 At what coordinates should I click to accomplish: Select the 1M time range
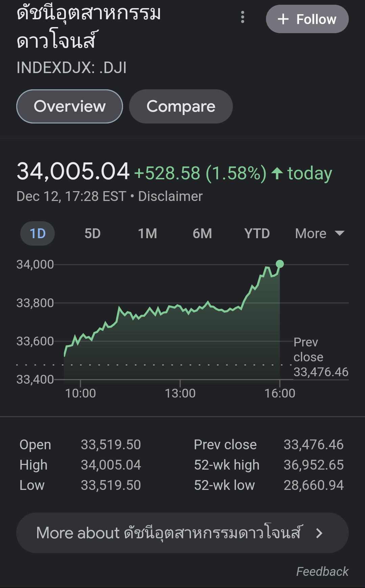click(x=147, y=233)
